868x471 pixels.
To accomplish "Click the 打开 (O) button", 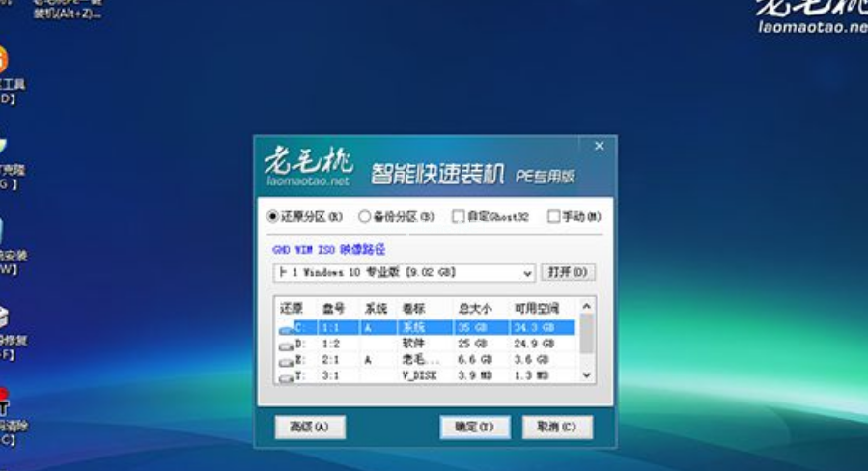I will 567,273.
